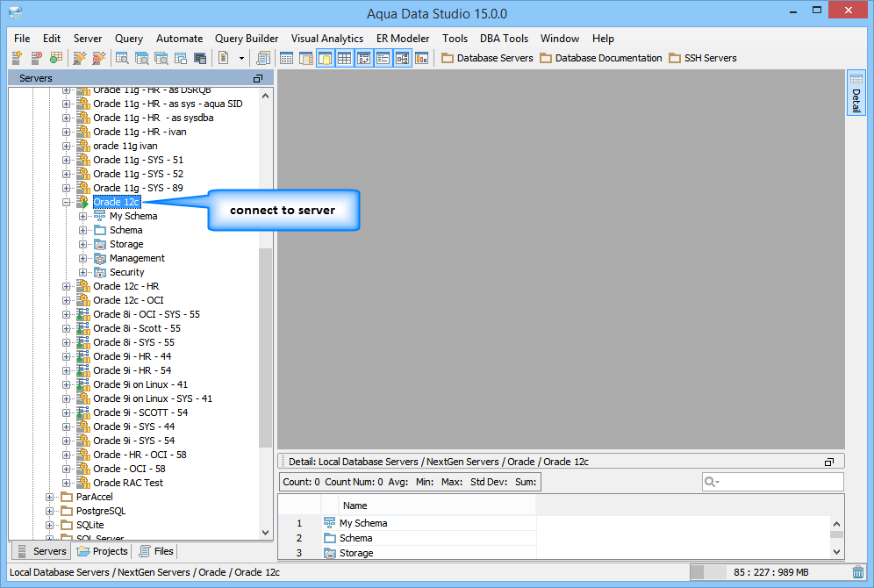Toggle the yellow database cylinder view button
The image size is (874, 588).
[x=325, y=57]
